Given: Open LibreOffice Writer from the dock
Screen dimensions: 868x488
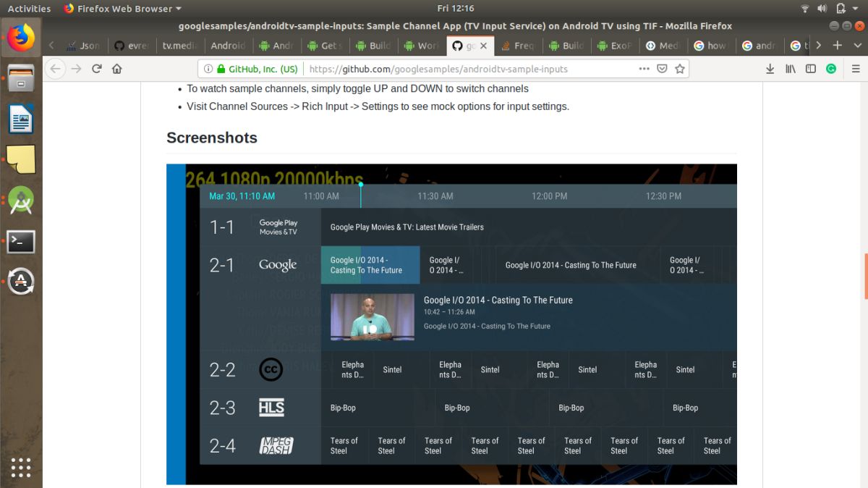Looking at the screenshot, I should pyautogui.click(x=21, y=119).
